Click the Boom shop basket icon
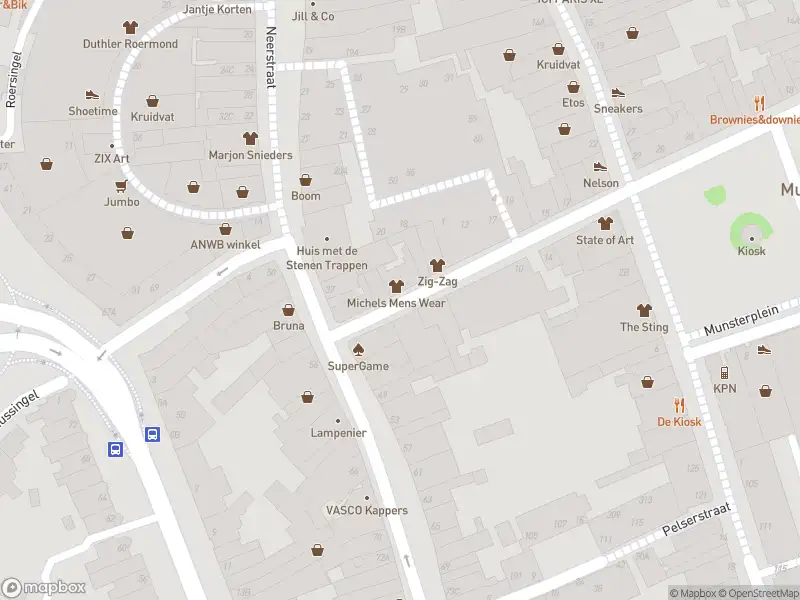Image resolution: width=800 pixels, height=600 pixels. pyautogui.click(x=305, y=180)
